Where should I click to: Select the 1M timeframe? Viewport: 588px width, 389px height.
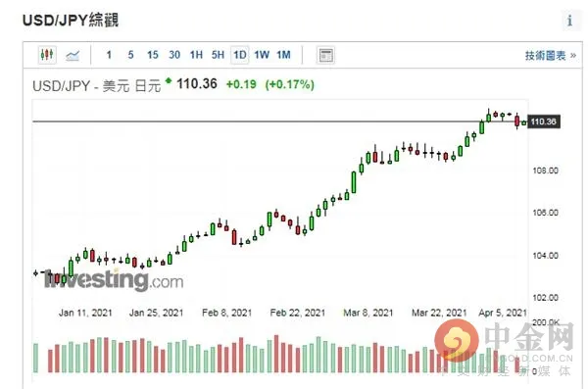284,55
